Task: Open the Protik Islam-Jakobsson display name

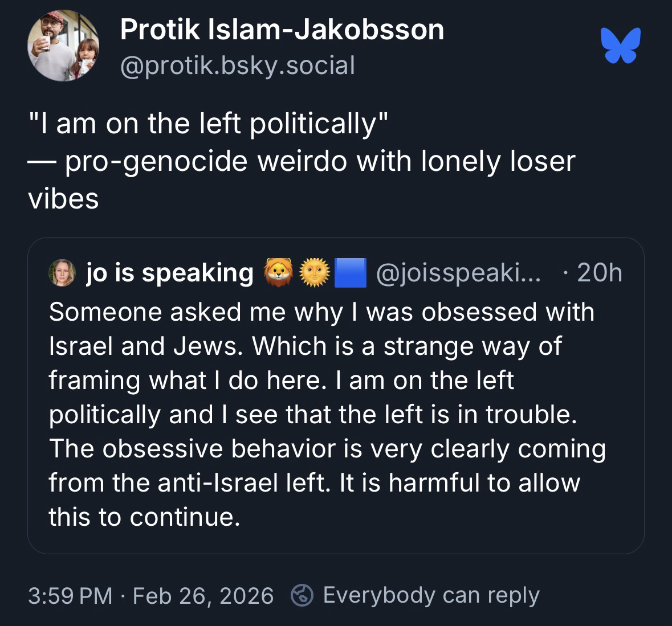Action: (282, 30)
